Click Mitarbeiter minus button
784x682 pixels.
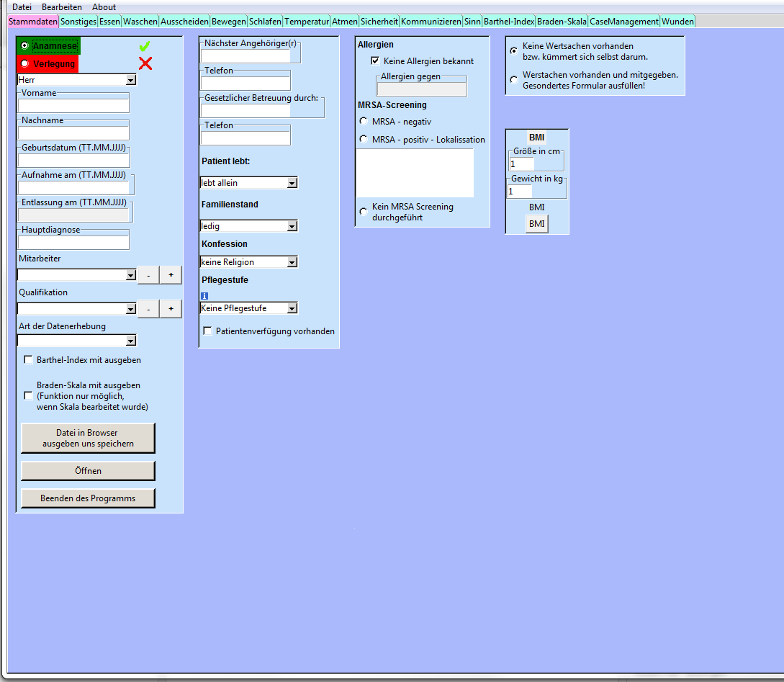tap(148, 275)
